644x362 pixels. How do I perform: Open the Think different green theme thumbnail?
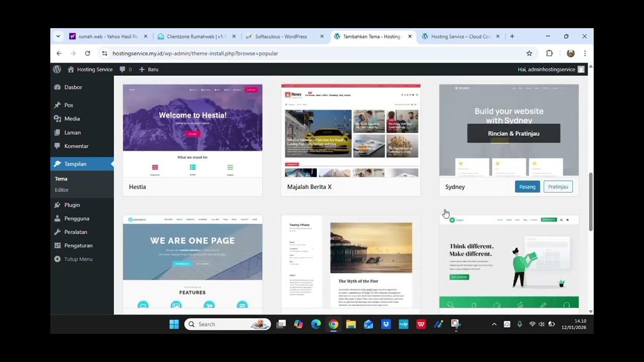[x=509, y=261]
